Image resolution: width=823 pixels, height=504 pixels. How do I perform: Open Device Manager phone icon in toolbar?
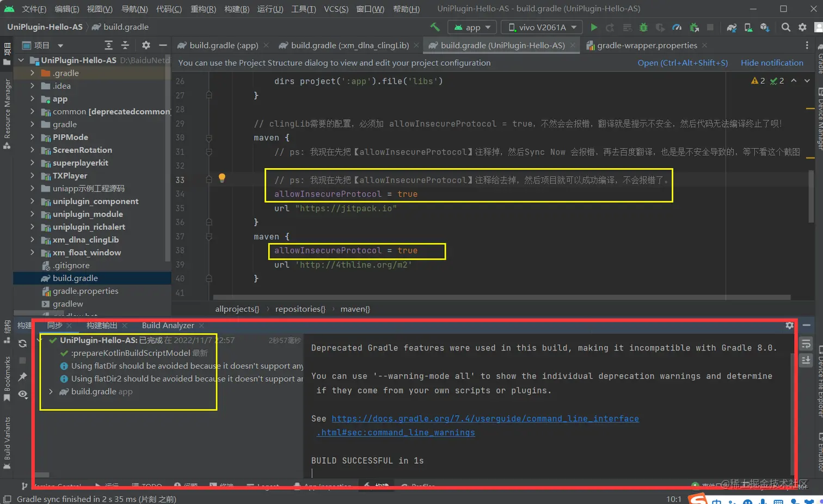pyautogui.click(x=748, y=27)
